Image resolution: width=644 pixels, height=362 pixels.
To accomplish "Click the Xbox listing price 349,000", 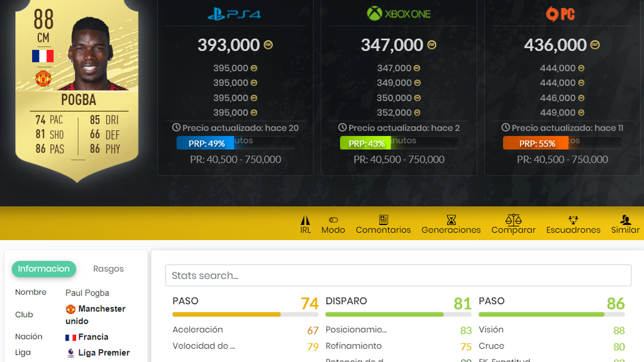I will pyautogui.click(x=394, y=83).
